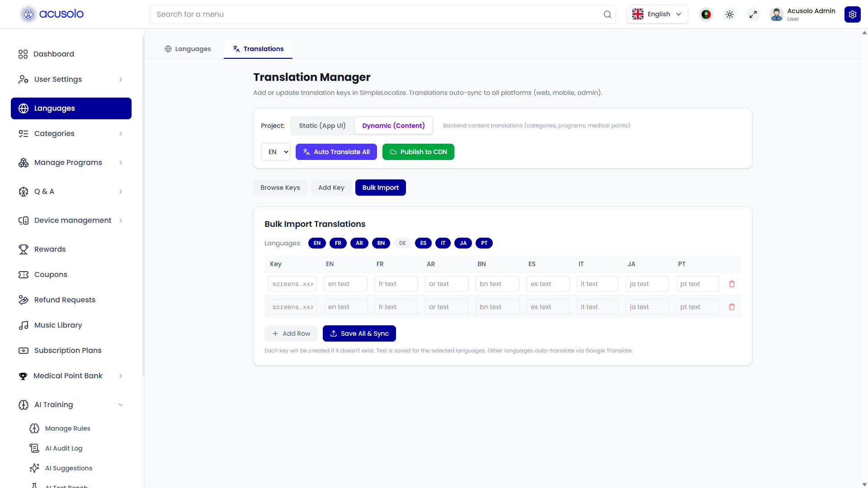This screenshot has height=488, width=868.
Task: Open Rewards trophy icon in sidebar
Action: (24, 249)
